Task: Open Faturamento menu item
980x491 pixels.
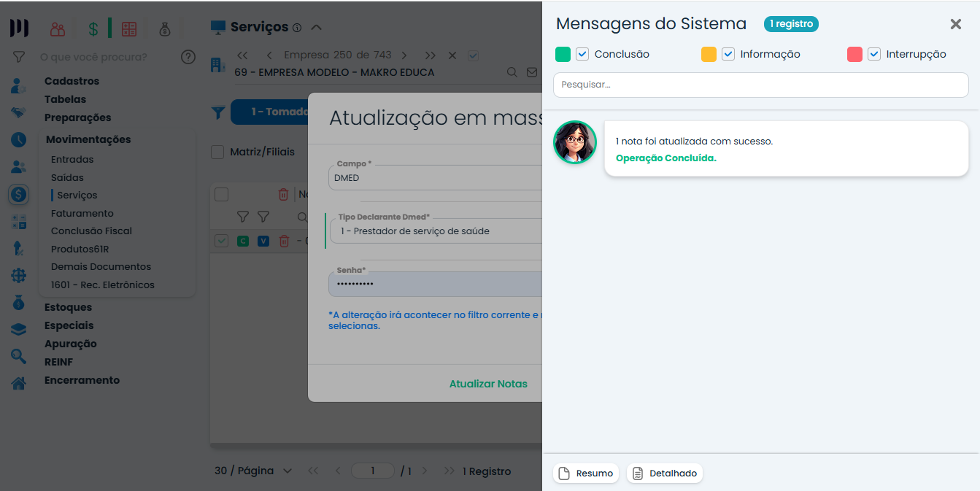Action: 82,213
